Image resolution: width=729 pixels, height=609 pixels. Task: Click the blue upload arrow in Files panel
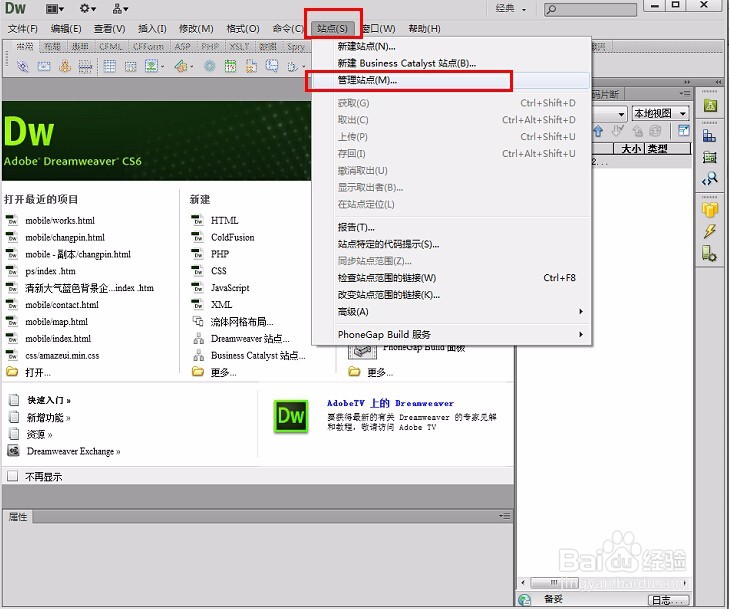[x=598, y=131]
